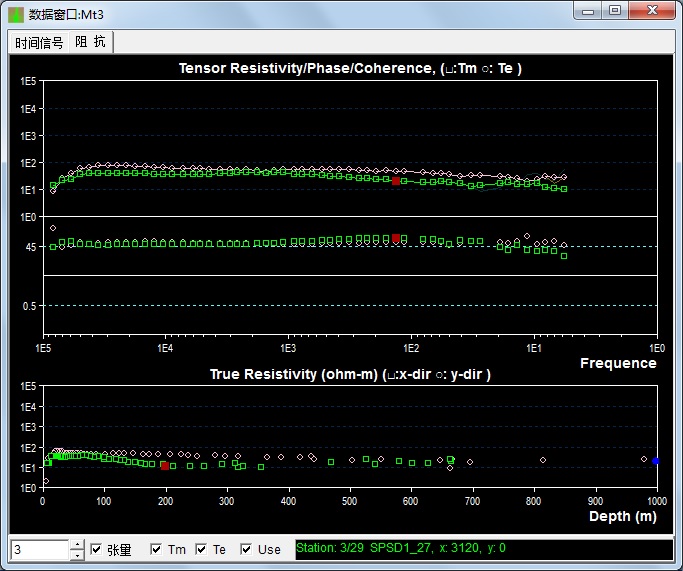The image size is (683, 571).
Task: Increase station number with up spinner arrow
Action: (x=77, y=544)
